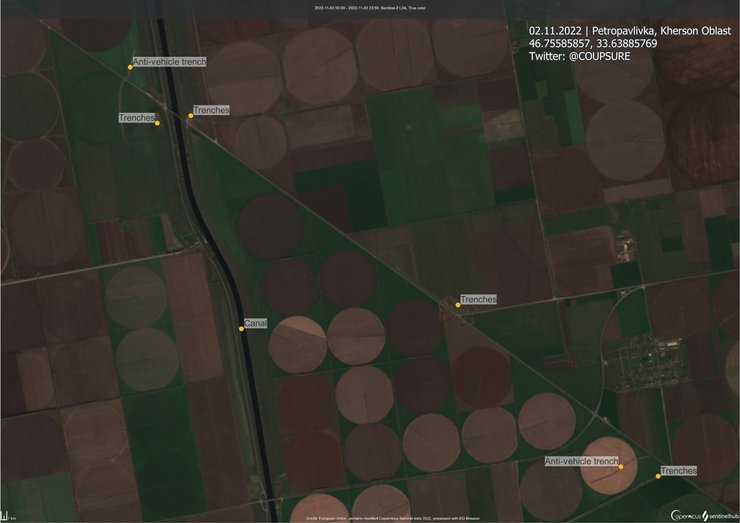740x523 pixels.
Task: Click the Trenches text label west of the canal
Action: coord(137,118)
